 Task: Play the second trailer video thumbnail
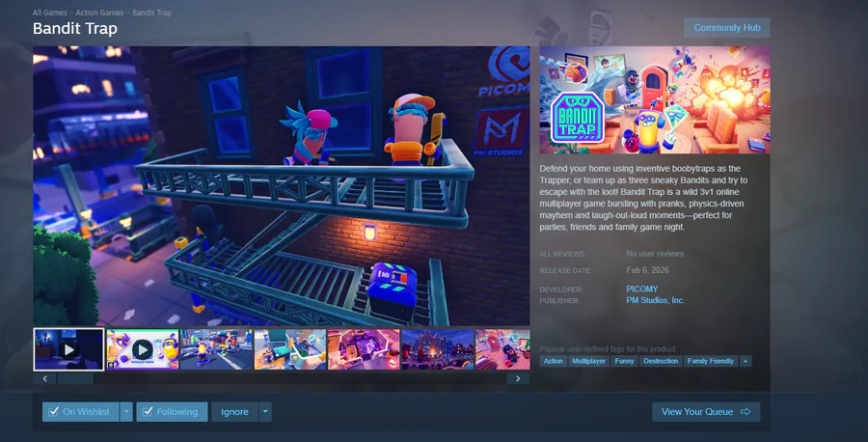coord(143,349)
